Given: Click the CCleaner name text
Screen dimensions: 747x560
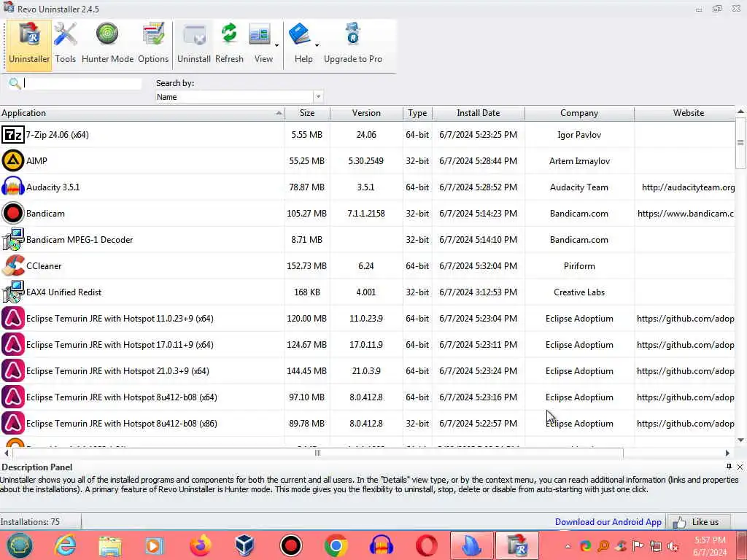Looking at the screenshot, I should click(x=44, y=265).
